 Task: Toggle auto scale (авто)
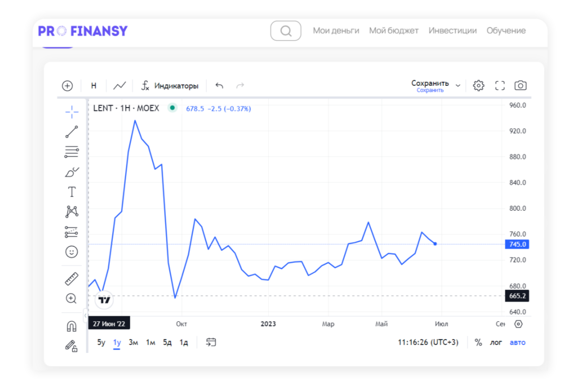click(517, 343)
